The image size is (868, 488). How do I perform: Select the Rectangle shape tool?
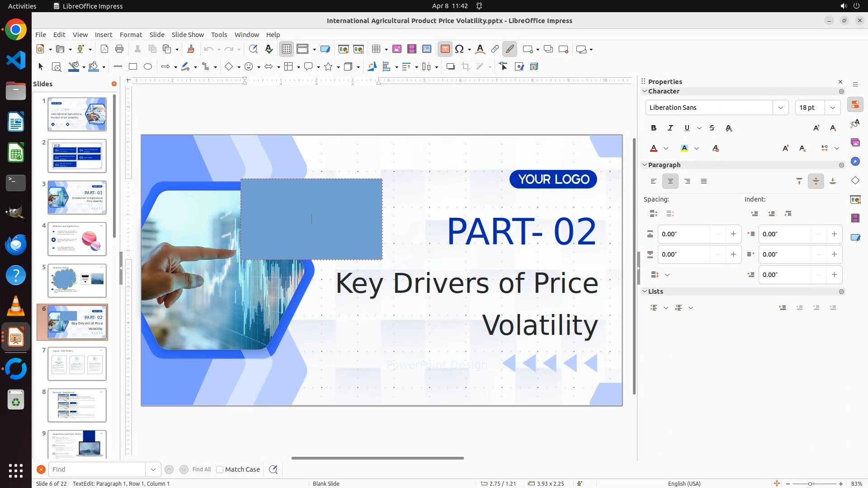(133, 66)
